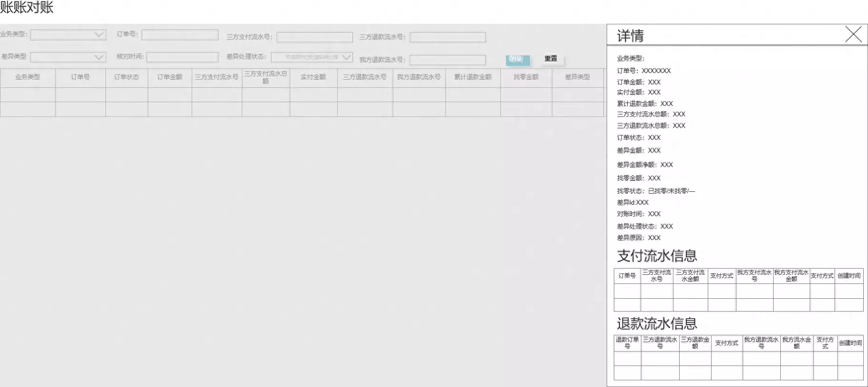Select 我方退款流水号 header in 退款流水信息 table
Viewport: 868px width, 387px height.
[761, 343]
